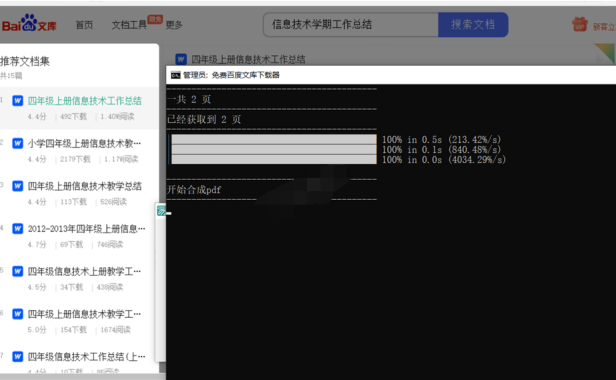Click the document title 四年级上册信息技术工作总结 above console
Viewport: 616px width, 380px height.
point(248,59)
